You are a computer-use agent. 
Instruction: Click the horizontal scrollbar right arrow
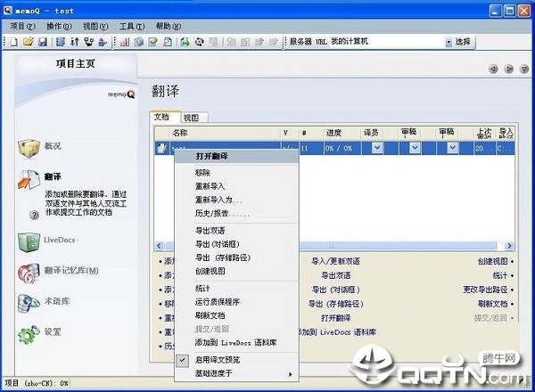pyautogui.click(x=509, y=246)
